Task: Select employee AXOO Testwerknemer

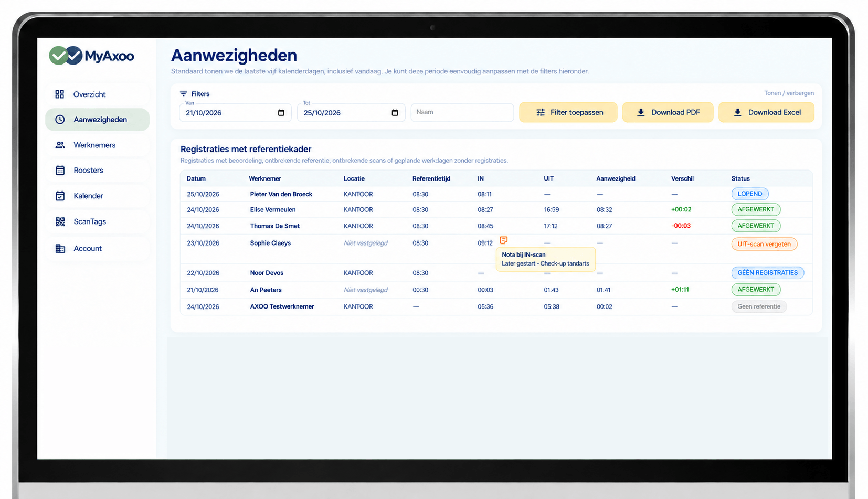Action: (x=282, y=306)
